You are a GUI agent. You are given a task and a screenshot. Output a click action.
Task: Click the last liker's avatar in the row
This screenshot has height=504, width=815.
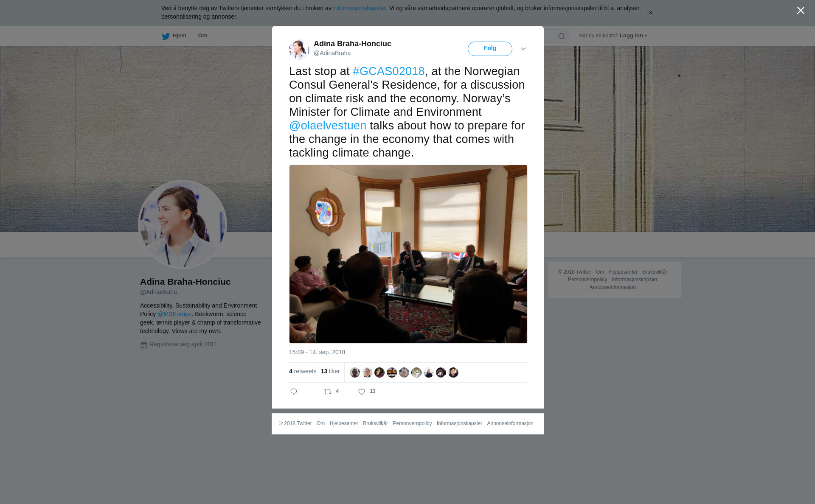point(453,372)
